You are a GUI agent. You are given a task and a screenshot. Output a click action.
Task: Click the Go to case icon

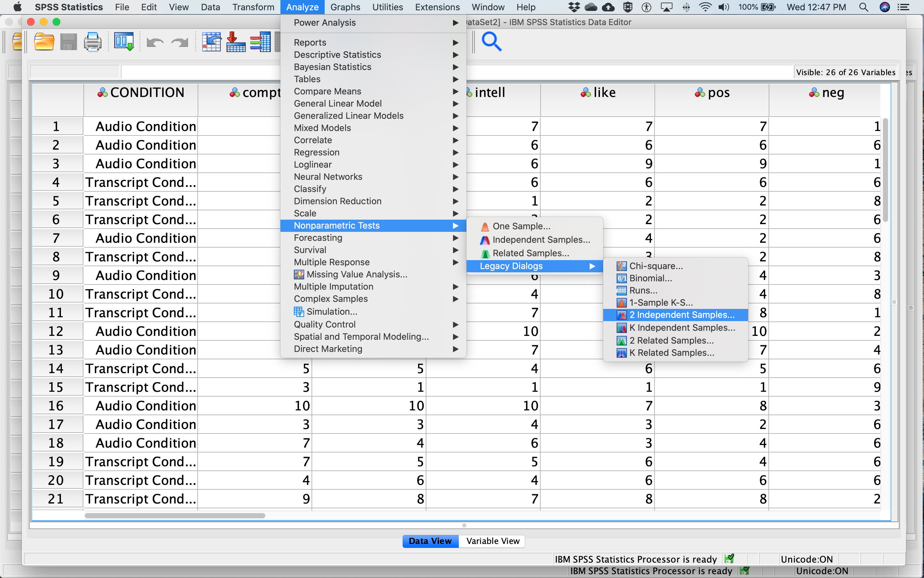(211, 42)
